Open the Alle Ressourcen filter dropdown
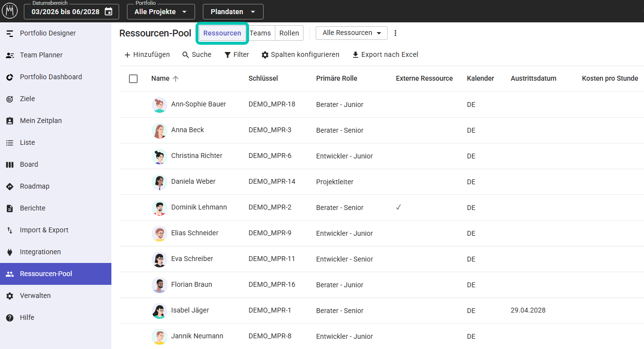The width and height of the screenshot is (644, 349). [352, 33]
